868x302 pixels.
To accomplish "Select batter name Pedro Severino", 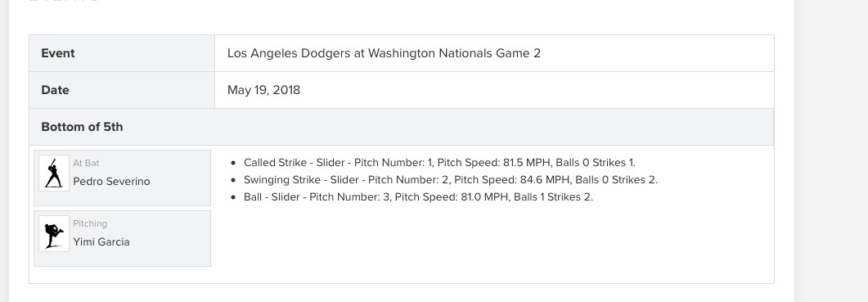I will [111, 182].
